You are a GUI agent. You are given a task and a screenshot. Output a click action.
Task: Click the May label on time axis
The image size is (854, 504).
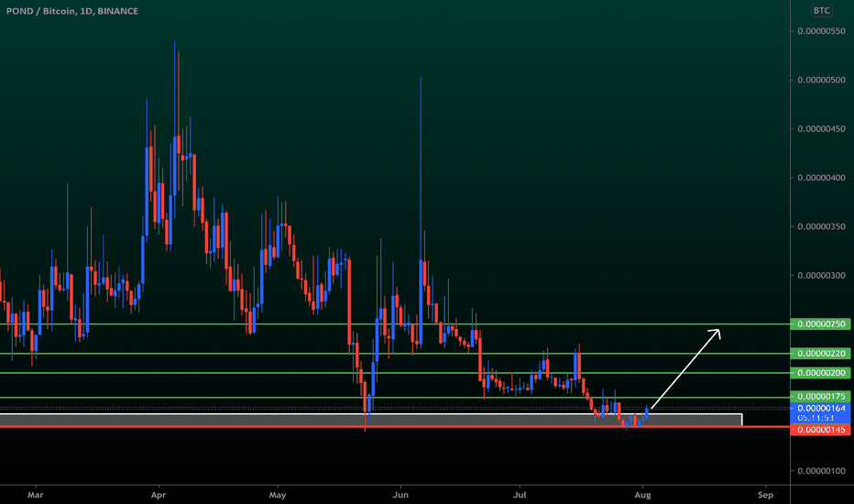coord(278,495)
